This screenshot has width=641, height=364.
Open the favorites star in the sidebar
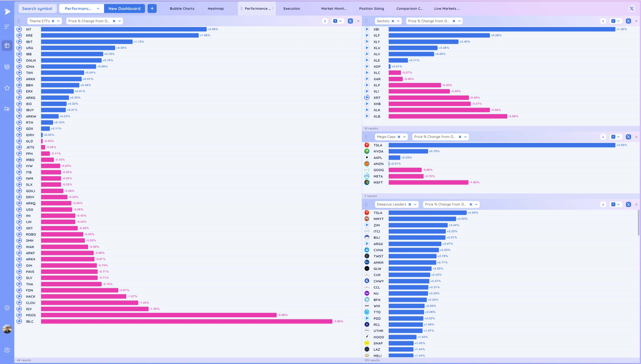7,88
